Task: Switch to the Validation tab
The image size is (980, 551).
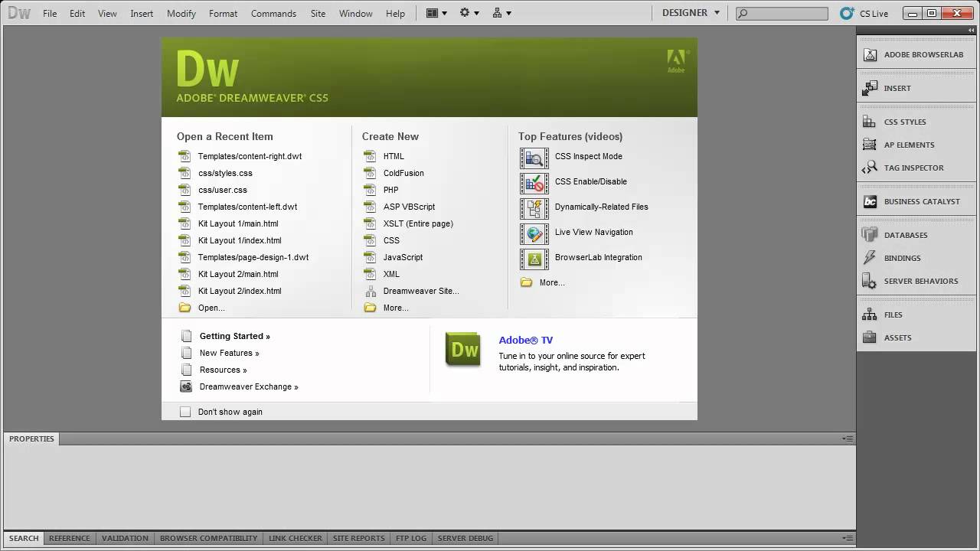Action: pos(125,538)
